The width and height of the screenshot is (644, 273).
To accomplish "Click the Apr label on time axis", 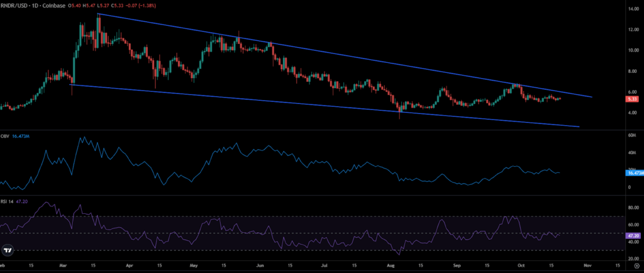I will (x=131, y=266).
